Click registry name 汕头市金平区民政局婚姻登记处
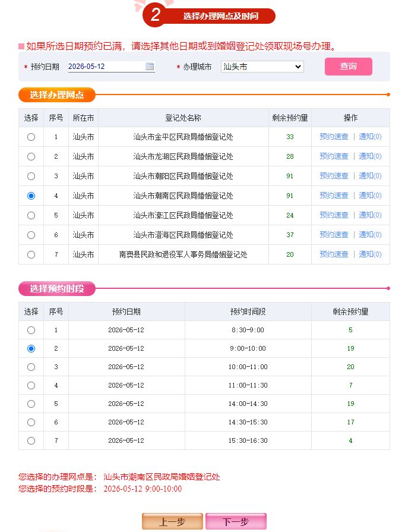The image size is (405, 532). [x=183, y=137]
